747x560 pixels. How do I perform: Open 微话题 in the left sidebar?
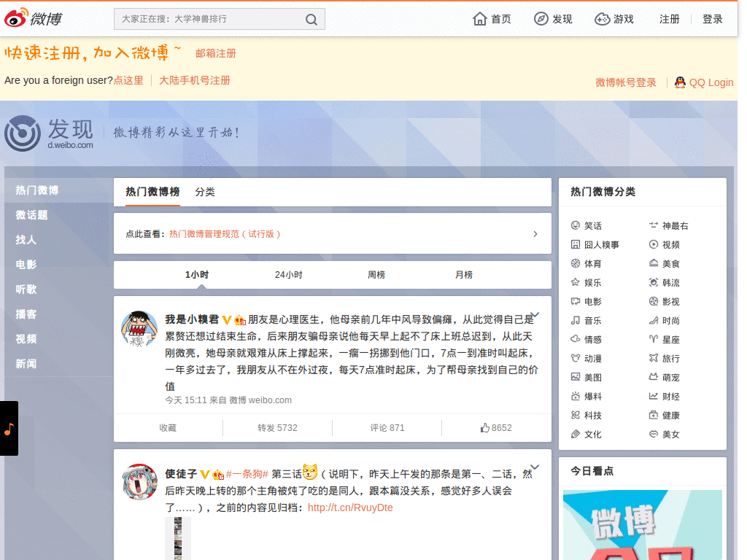31,215
